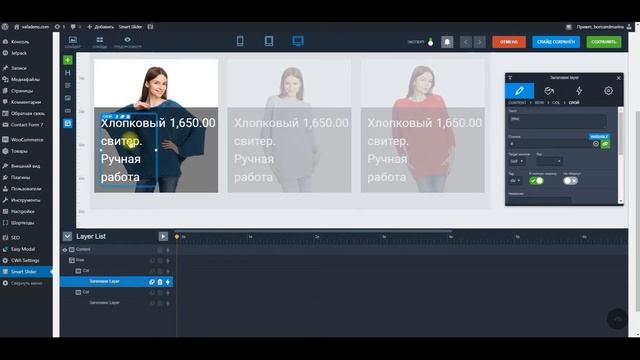Close the layer properties window
Image resolution: width=640 pixels, height=360 pixels.
618,78
